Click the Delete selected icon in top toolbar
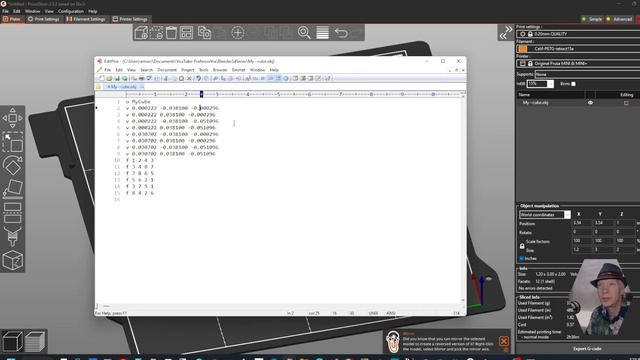 click(x=156, y=33)
